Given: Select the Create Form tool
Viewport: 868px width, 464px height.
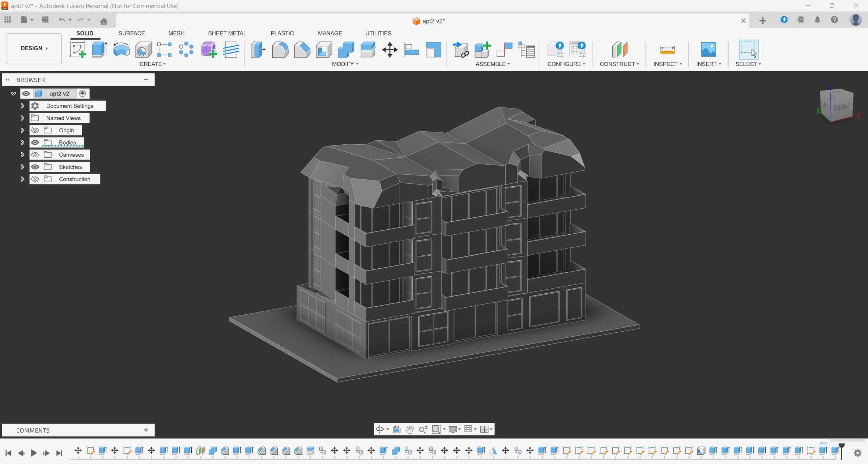Looking at the screenshot, I should pyautogui.click(x=209, y=50).
